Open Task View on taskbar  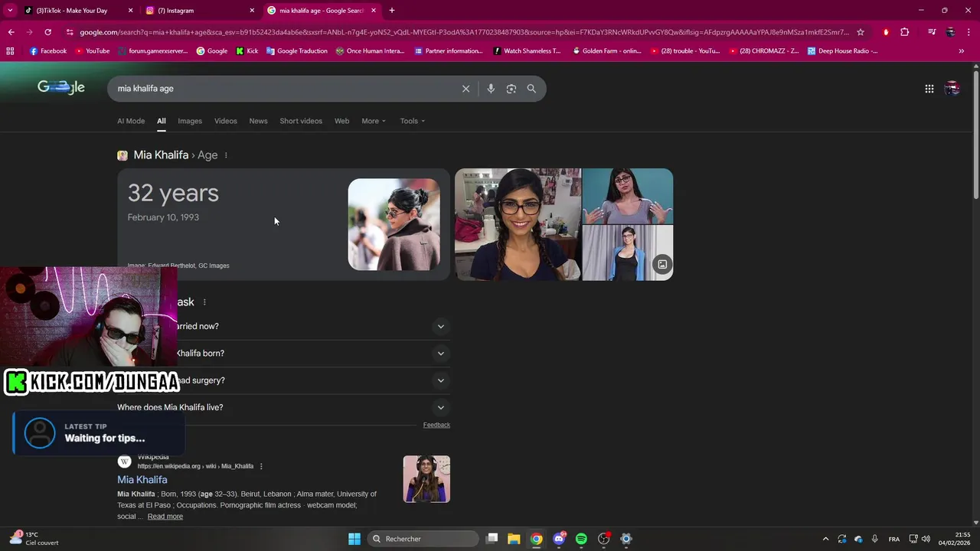pyautogui.click(x=492, y=539)
